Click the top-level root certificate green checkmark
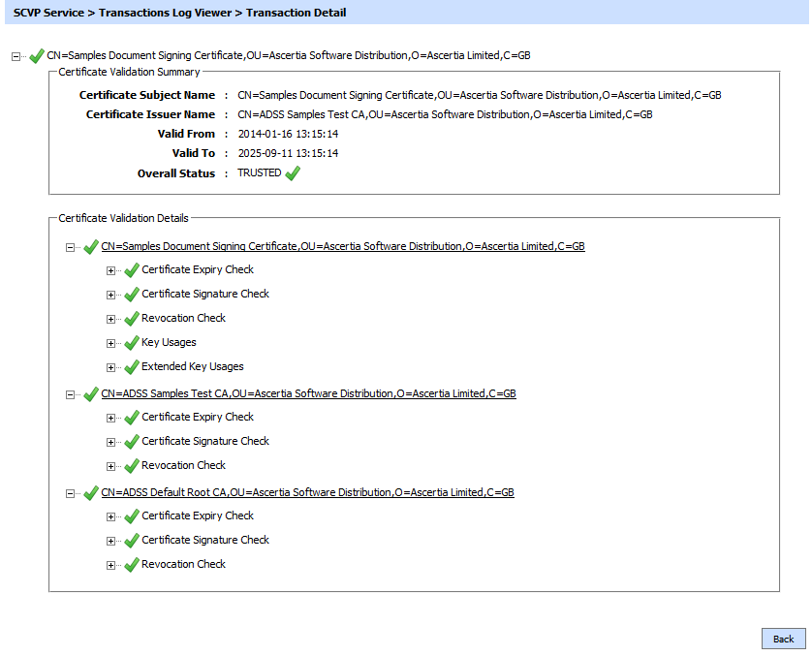Viewport: 812px width, 656px height. pos(38,55)
